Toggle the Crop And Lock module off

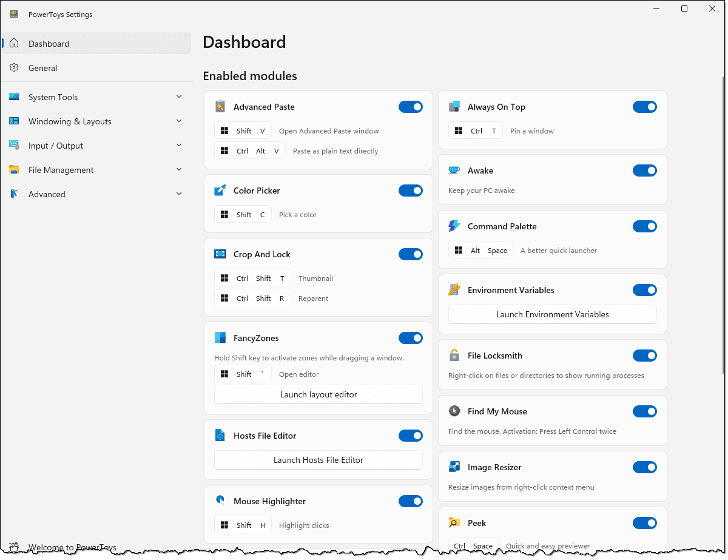tap(411, 254)
